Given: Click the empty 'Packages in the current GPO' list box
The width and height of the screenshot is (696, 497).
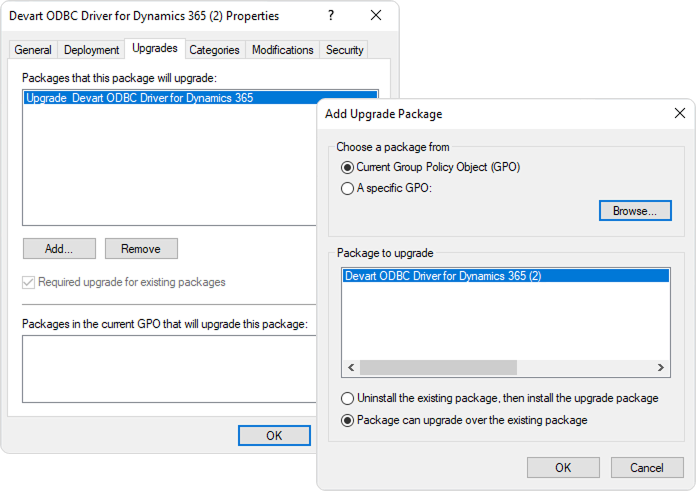Looking at the screenshot, I should tap(169, 369).
